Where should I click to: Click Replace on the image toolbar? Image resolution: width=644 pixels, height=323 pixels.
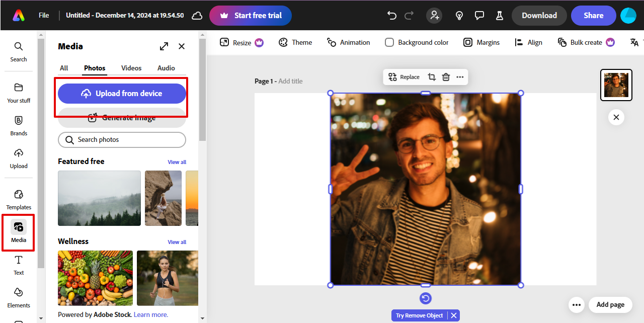404,77
